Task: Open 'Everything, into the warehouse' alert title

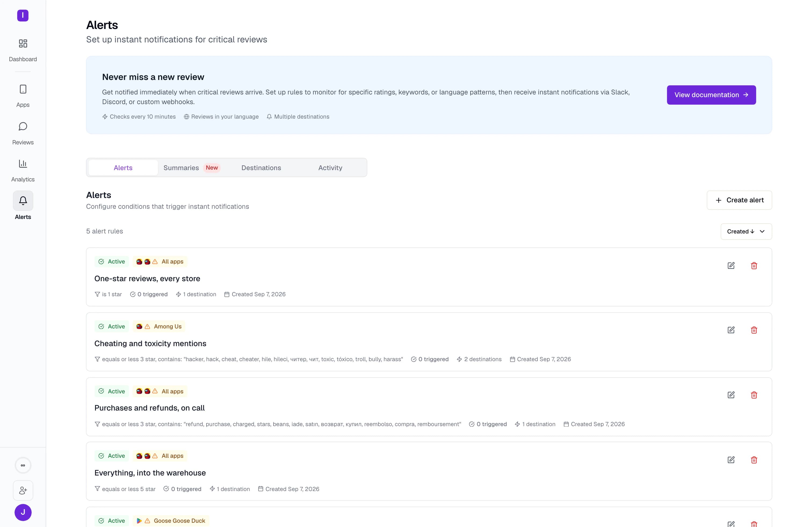Action: point(150,473)
